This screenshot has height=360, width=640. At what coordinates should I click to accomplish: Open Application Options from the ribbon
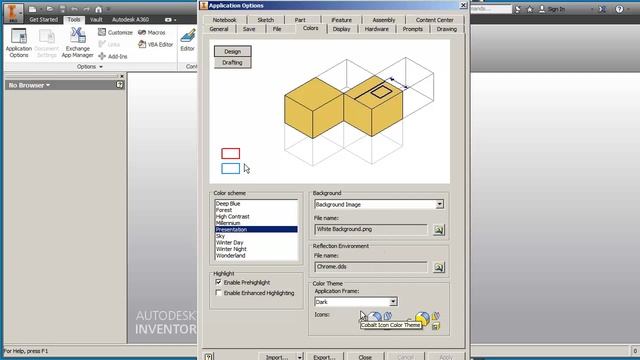tap(19, 43)
